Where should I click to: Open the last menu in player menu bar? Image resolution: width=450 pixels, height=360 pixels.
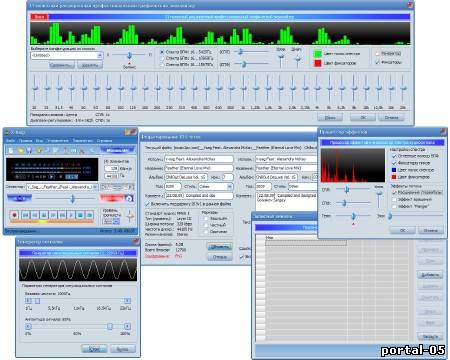point(105,141)
